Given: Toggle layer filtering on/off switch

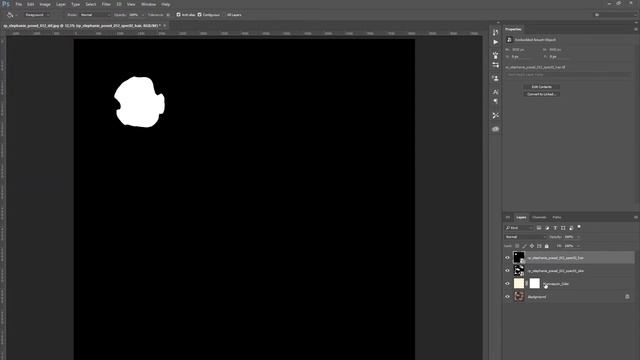Looking at the screenshot, I should click(579, 227).
